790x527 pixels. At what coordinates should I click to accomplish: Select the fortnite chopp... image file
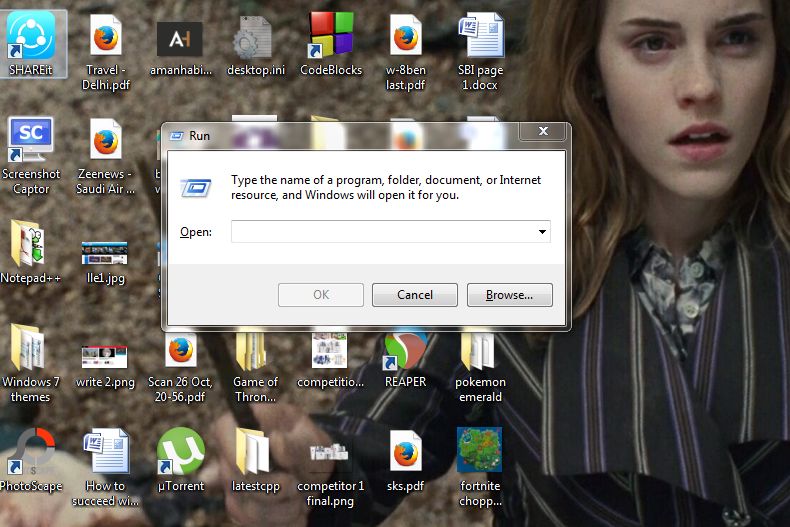(x=480, y=468)
